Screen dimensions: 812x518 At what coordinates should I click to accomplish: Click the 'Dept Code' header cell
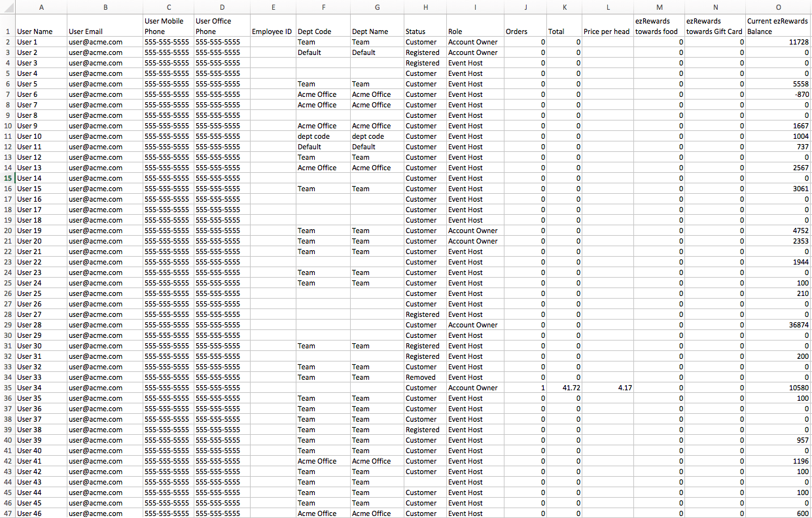coord(323,26)
